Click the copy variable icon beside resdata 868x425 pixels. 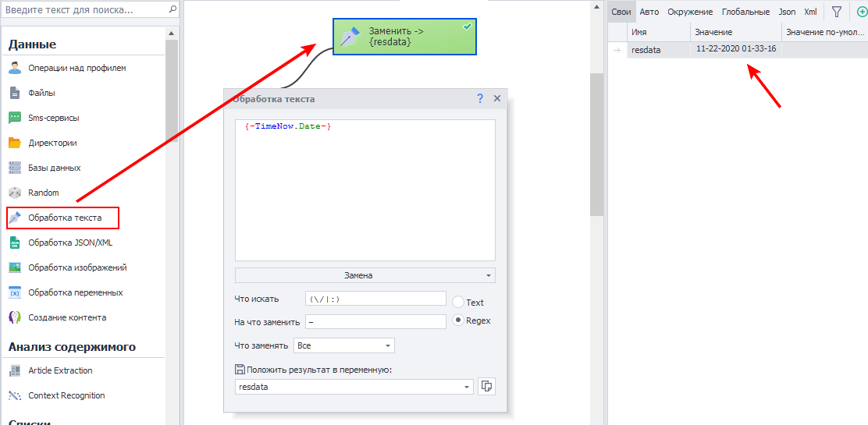click(x=487, y=387)
